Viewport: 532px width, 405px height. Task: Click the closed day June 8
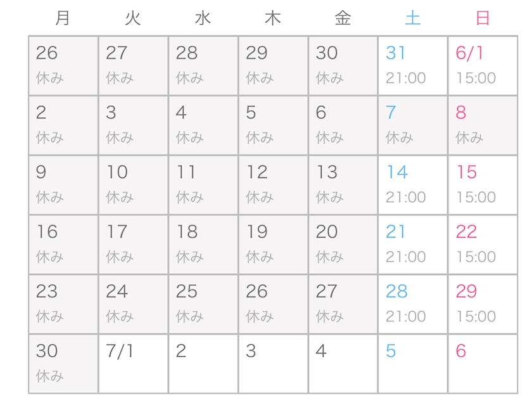[x=483, y=125]
